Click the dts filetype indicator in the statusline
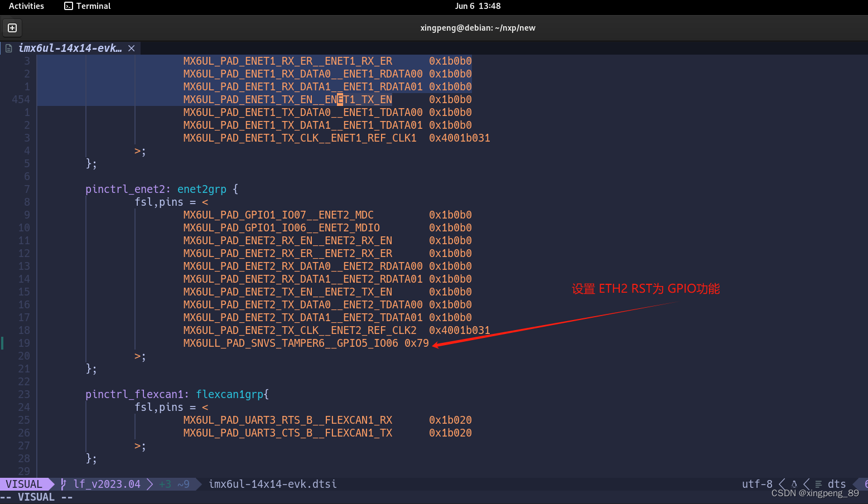Screen dimensions: 868x504 837,484
